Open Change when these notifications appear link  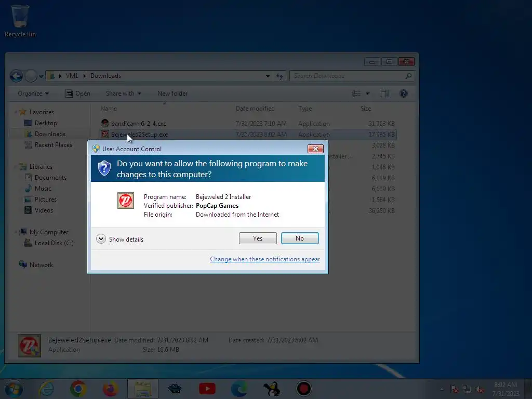pyautogui.click(x=264, y=259)
